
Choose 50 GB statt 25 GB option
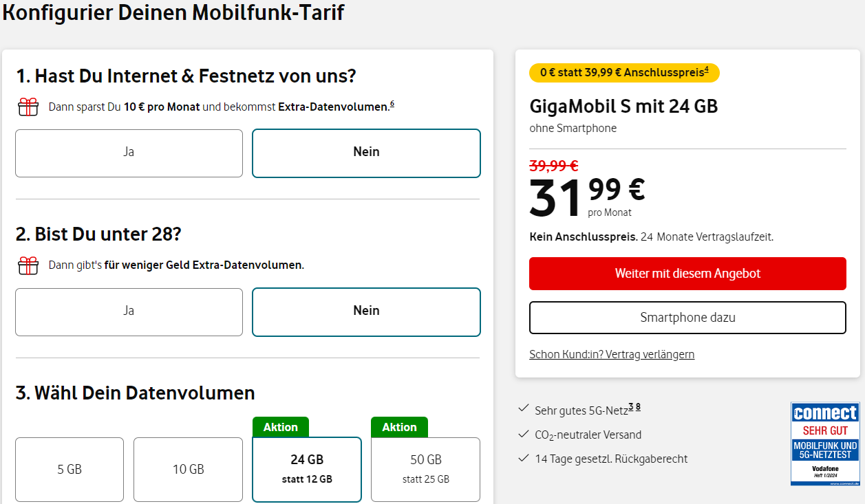tap(425, 469)
